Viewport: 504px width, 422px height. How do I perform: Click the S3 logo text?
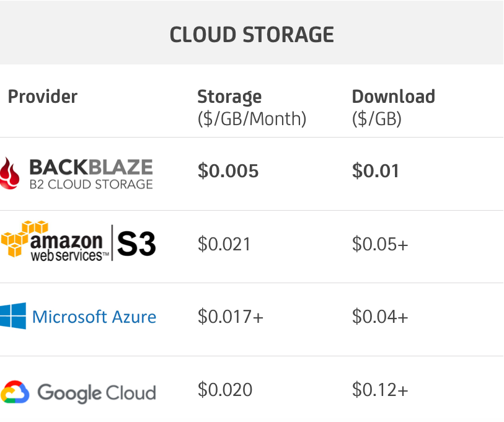[136, 244]
